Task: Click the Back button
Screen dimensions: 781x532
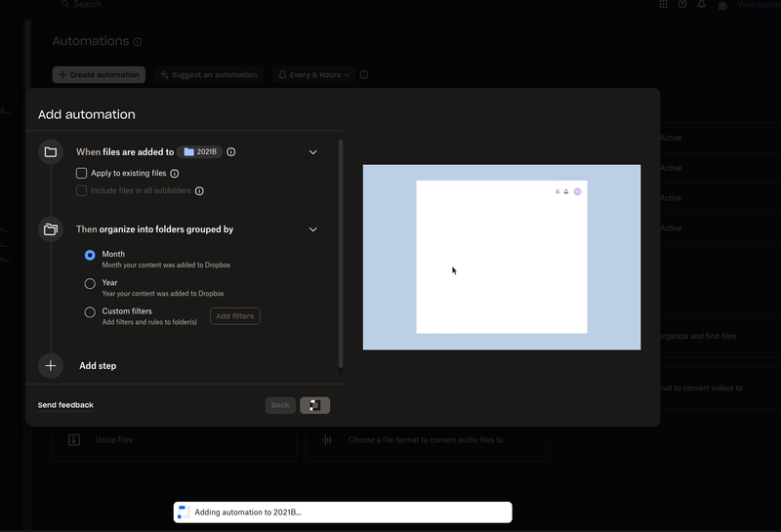Action: coord(280,405)
